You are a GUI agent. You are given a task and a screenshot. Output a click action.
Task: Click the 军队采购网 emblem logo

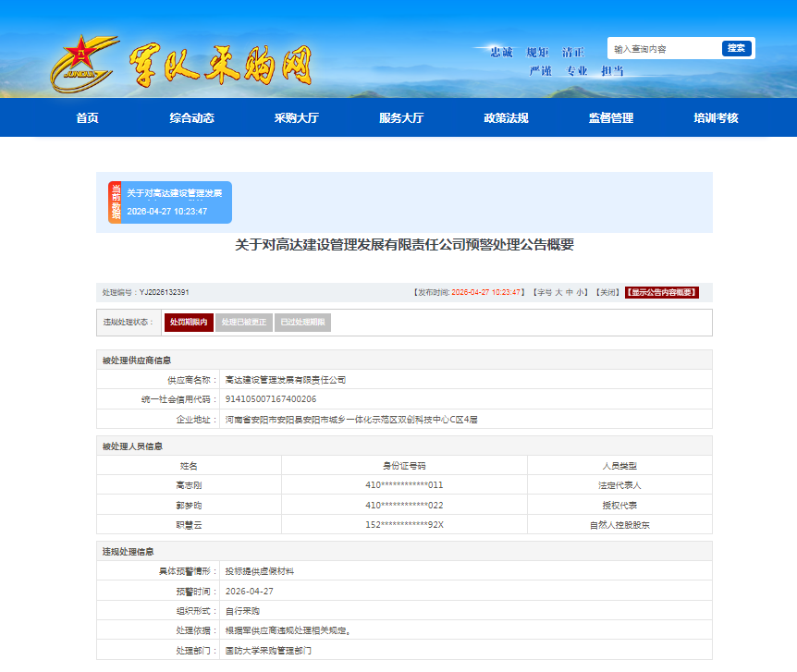(x=84, y=63)
